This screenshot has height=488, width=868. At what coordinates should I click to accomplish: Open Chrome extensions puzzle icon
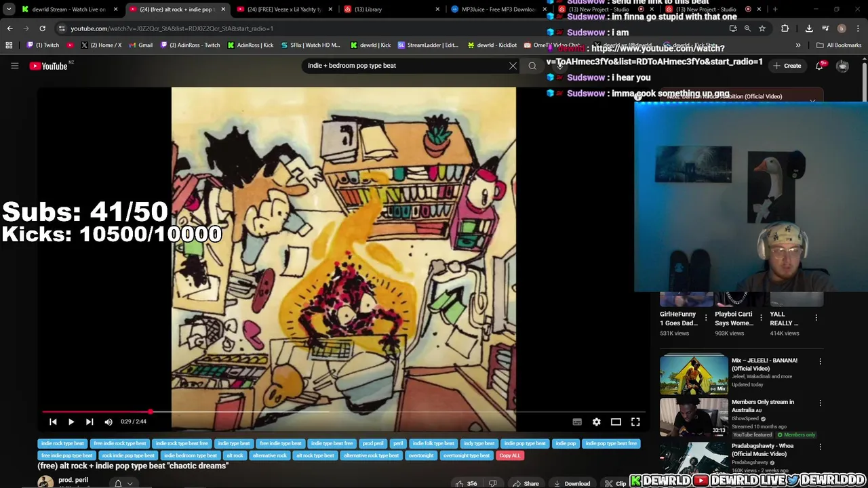coord(785,28)
